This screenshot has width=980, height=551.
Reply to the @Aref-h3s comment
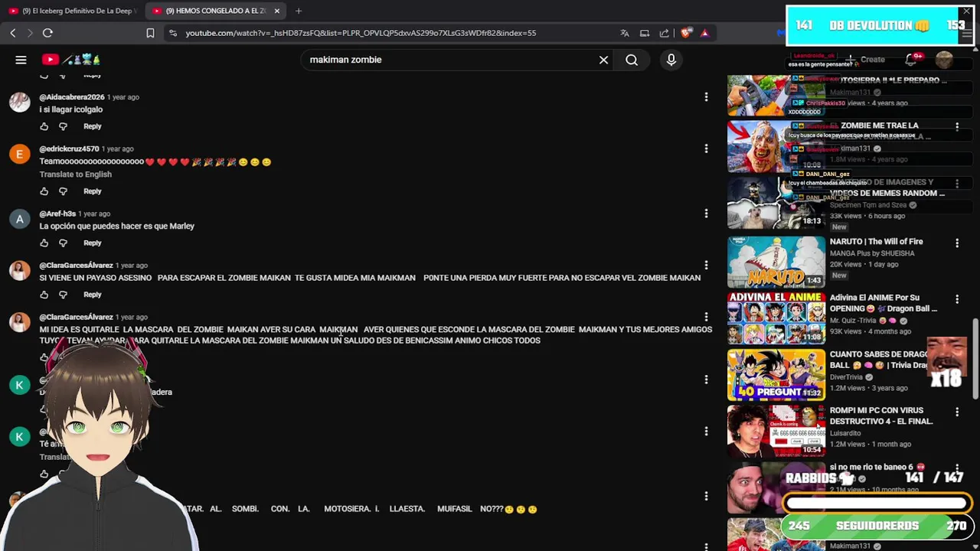pyautogui.click(x=93, y=243)
